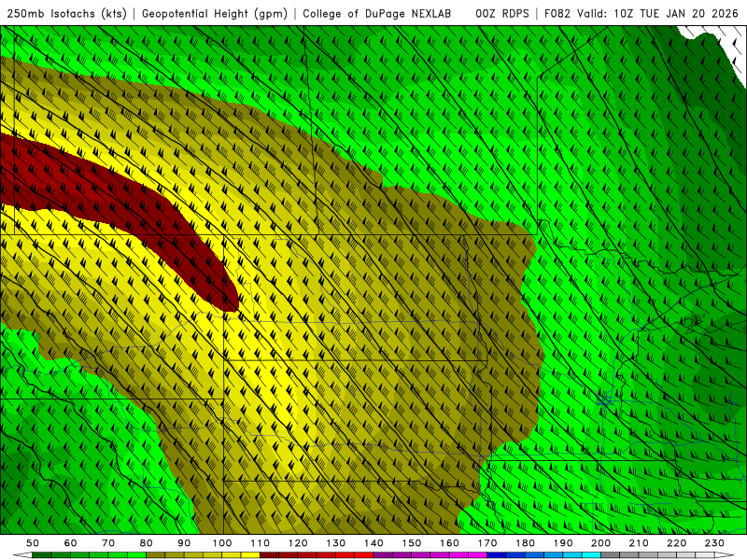Click the 90 knot colorbar label
Screen dimensions: 747x560
(x=184, y=543)
